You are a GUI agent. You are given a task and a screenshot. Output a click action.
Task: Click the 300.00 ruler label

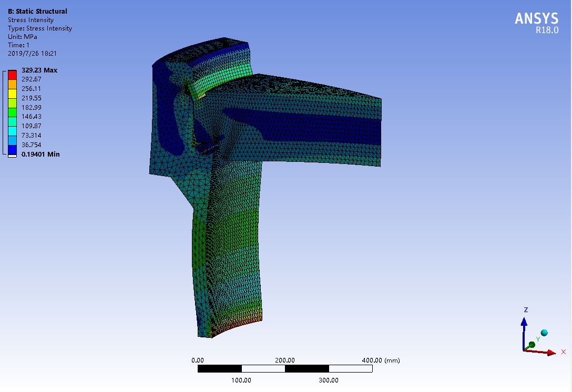pyautogui.click(x=328, y=380)
